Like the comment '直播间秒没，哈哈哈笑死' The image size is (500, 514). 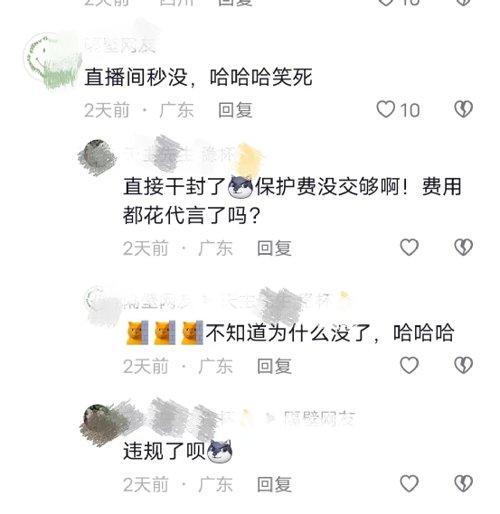[x=386, y=110]
